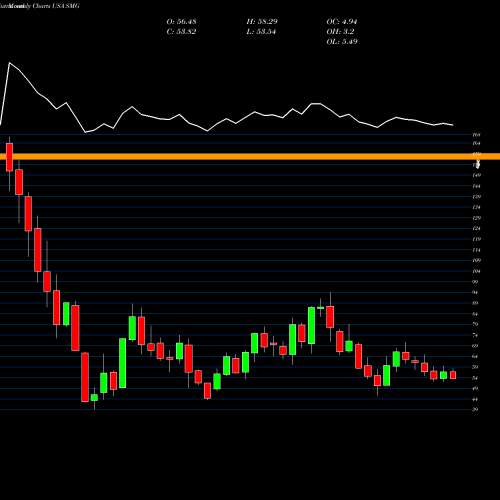
Task: Click the 168 label on price axis
Action: click(476, 135)
